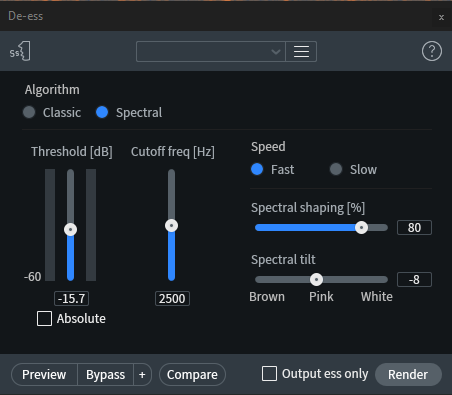452x395 pixels.
Task: Click the Threshold slider handle
Action: tap(70, 229)
